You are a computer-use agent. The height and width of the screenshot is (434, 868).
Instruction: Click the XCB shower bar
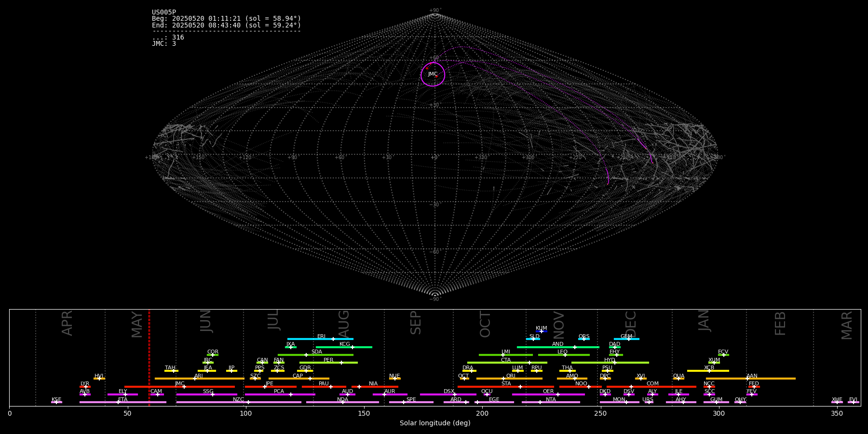coord(708,371)
